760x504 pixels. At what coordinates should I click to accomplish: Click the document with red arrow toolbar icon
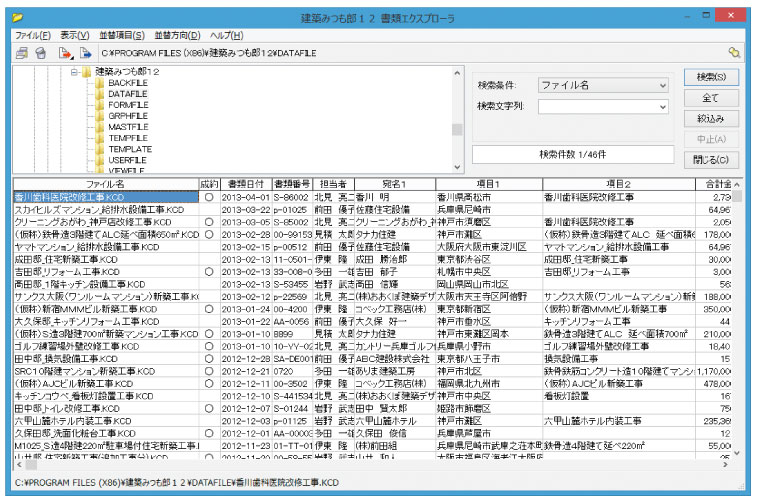coord(65,53)
